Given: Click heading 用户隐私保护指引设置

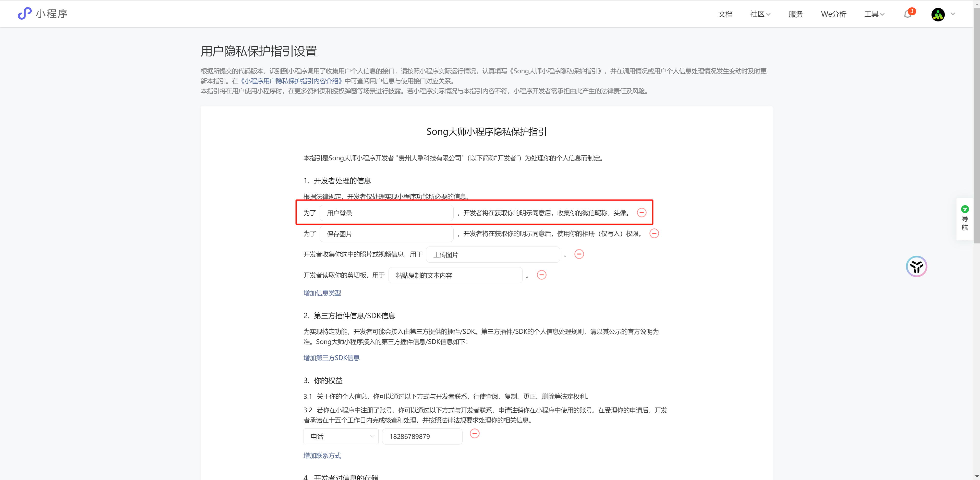Looking at the screenshot, I should coord(259,51).
